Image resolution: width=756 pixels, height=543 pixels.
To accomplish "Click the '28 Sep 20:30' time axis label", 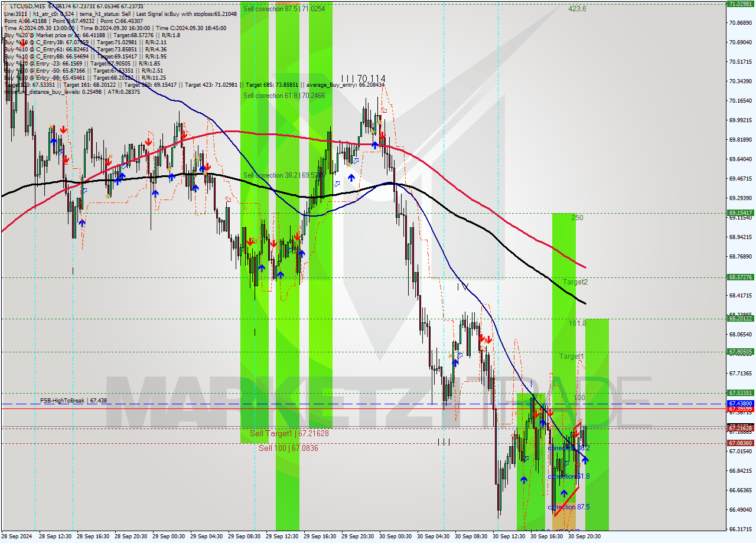I will tap(130, 537).
